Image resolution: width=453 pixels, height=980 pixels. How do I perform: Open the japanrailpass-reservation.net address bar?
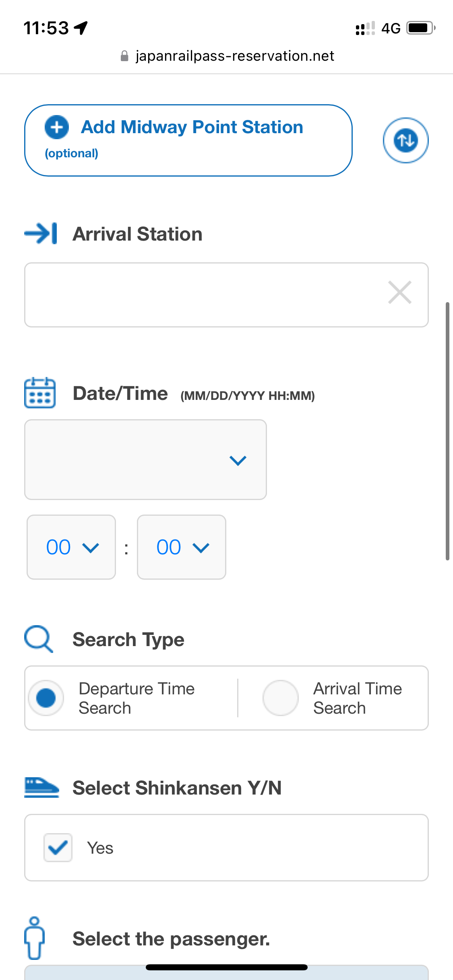(x=227, y=56)
